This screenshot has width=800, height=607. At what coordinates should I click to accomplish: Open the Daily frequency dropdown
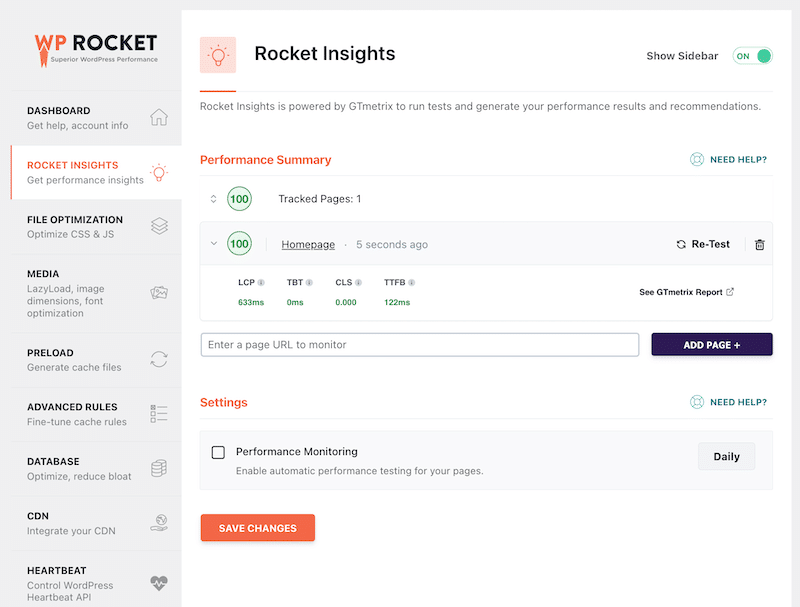point(727,457)
